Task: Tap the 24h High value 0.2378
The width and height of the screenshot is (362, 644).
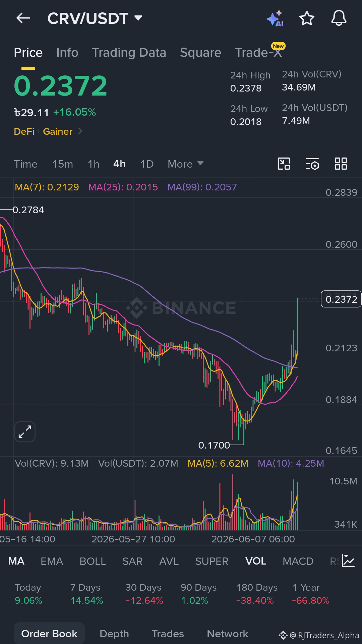Action: coord(246,88)
